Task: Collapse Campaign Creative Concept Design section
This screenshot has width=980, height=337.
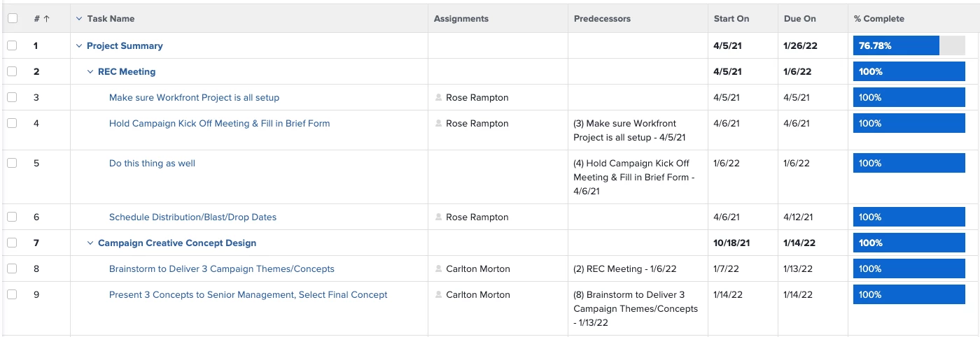Action: [x=90, y=243]
